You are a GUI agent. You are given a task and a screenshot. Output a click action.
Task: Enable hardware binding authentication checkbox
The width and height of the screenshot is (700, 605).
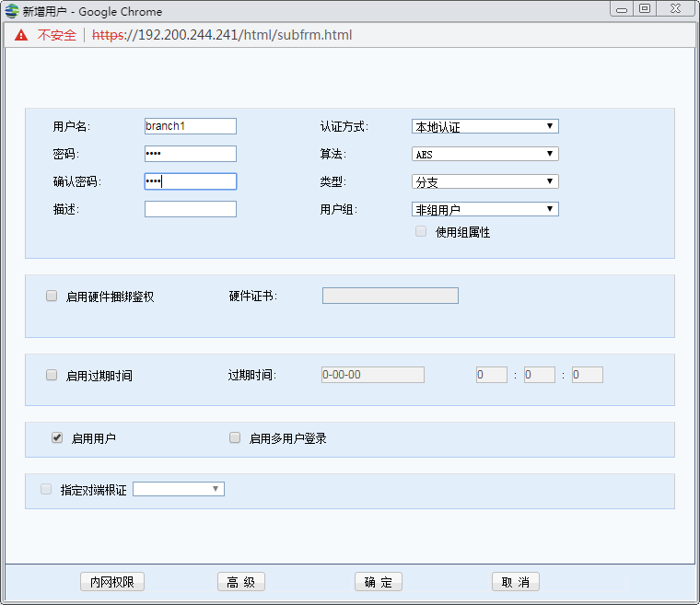52,297
